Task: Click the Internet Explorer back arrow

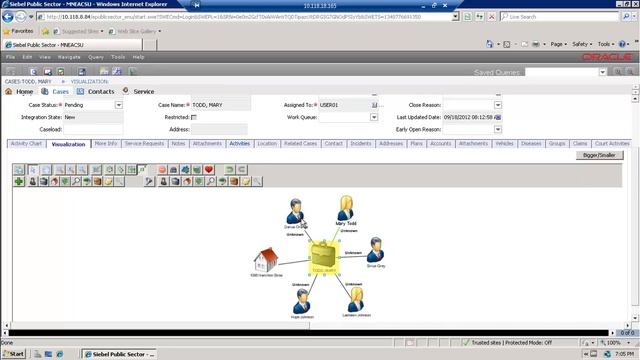Action: [8, 17]
